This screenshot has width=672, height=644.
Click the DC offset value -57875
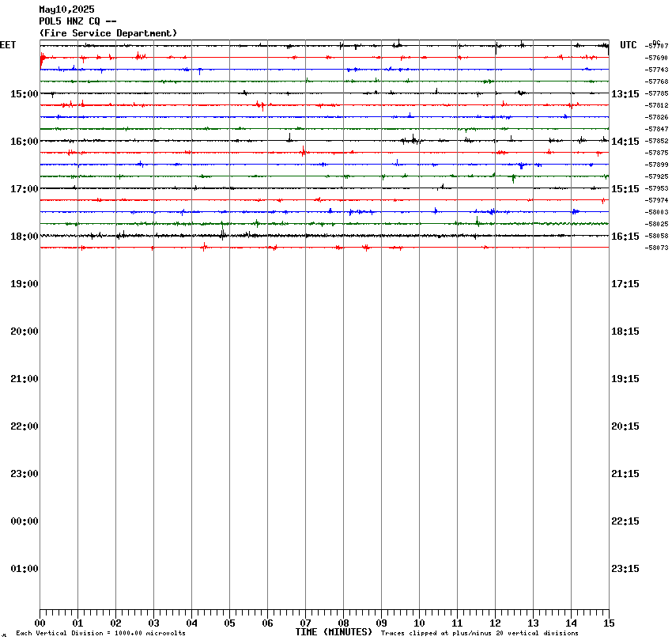[x=656, y=153]
